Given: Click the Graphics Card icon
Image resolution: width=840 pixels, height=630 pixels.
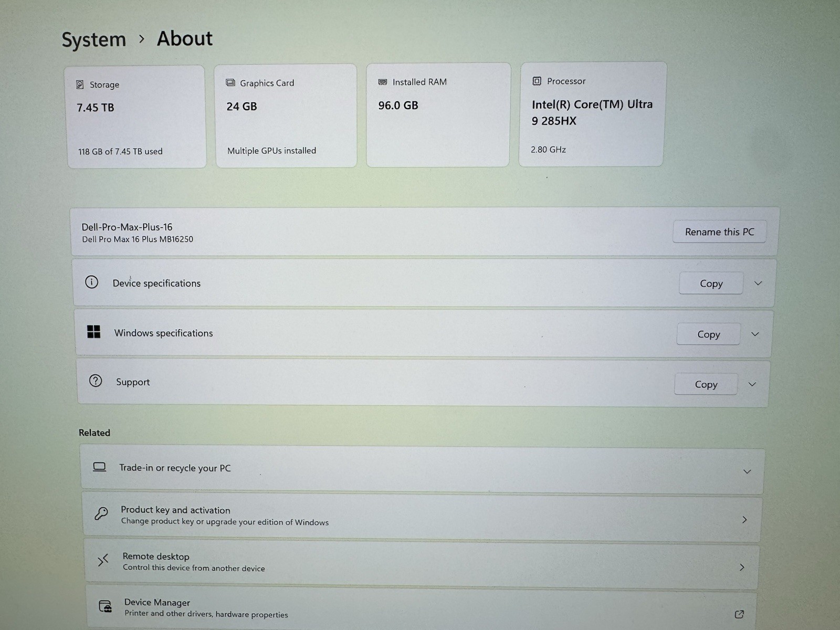Looking at the screenshot, I should pyautogui.click(x=230, y=82).
